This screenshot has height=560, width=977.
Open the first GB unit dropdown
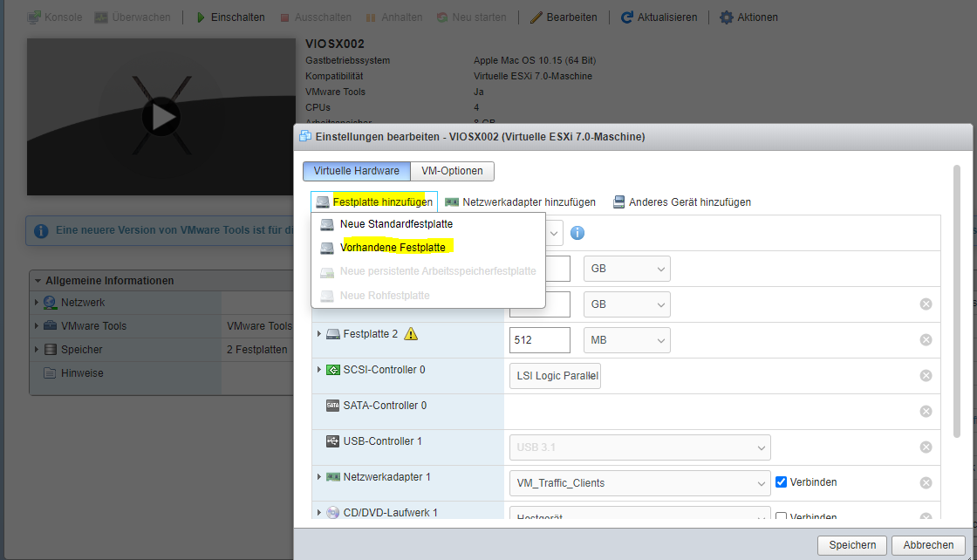click(x=627, y=269)
